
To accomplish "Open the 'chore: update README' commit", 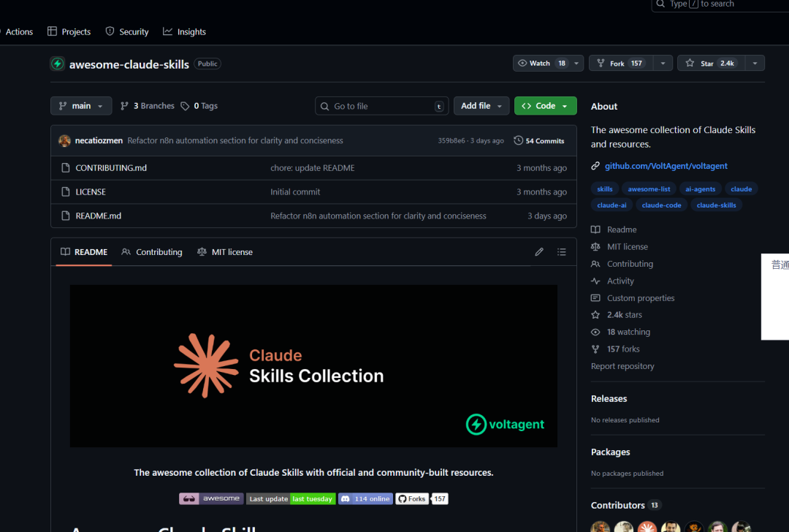I will click(x=313, y=168).
